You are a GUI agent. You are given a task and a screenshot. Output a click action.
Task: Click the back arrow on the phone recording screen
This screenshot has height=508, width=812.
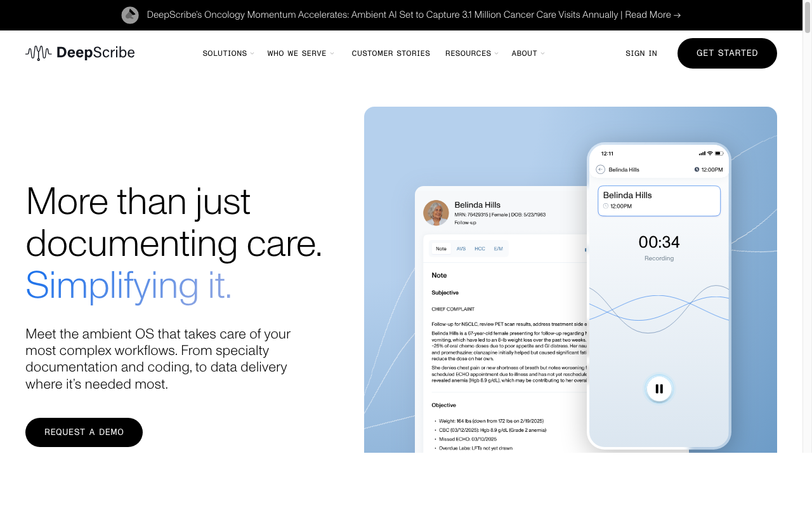(x=600, y=170)
